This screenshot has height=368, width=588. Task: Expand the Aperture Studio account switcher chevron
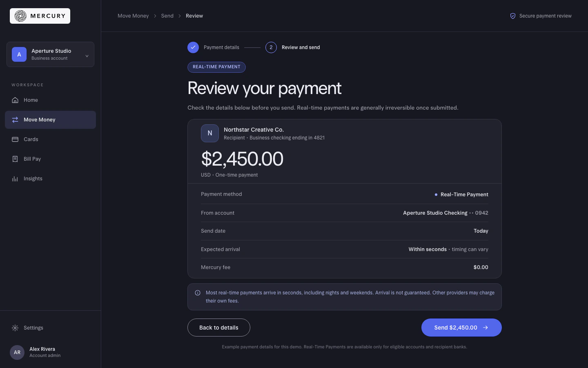coord(87,56)
